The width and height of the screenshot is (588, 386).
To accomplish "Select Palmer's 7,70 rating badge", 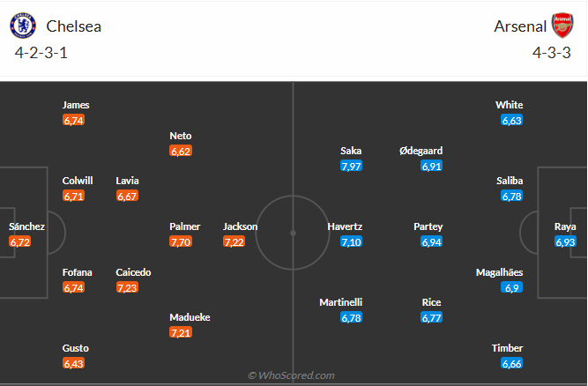I will (180, 241).
